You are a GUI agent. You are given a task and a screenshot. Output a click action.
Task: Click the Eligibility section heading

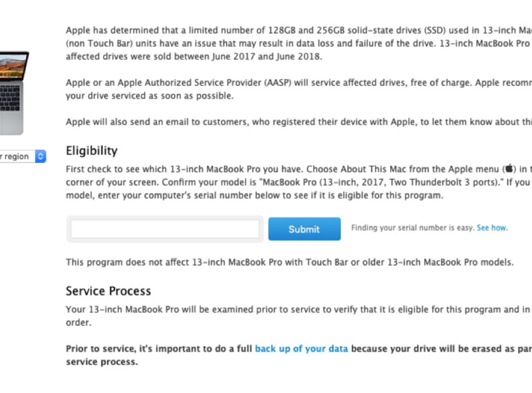[92, 151]
